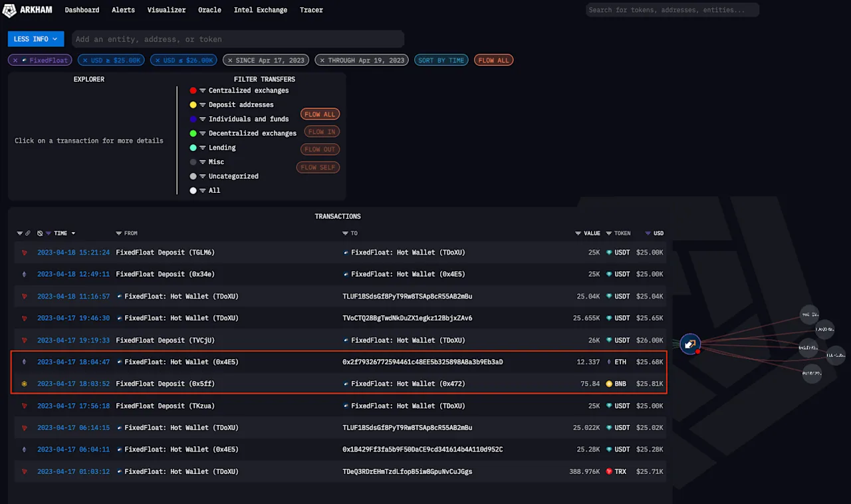
Task: Click the Arkham logo in the top bar
Action: [x=27, y=10]
